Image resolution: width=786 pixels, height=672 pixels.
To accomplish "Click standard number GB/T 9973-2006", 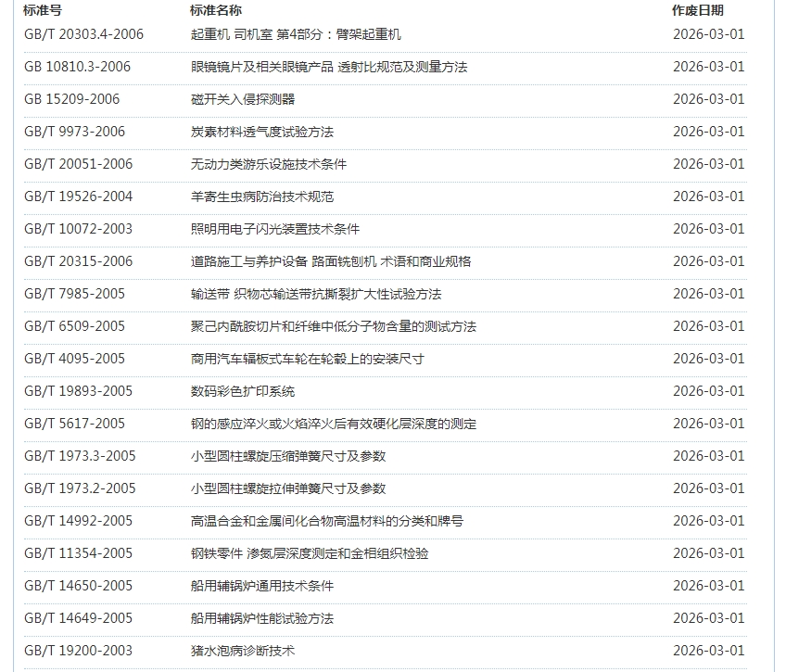I will (74, 132).
